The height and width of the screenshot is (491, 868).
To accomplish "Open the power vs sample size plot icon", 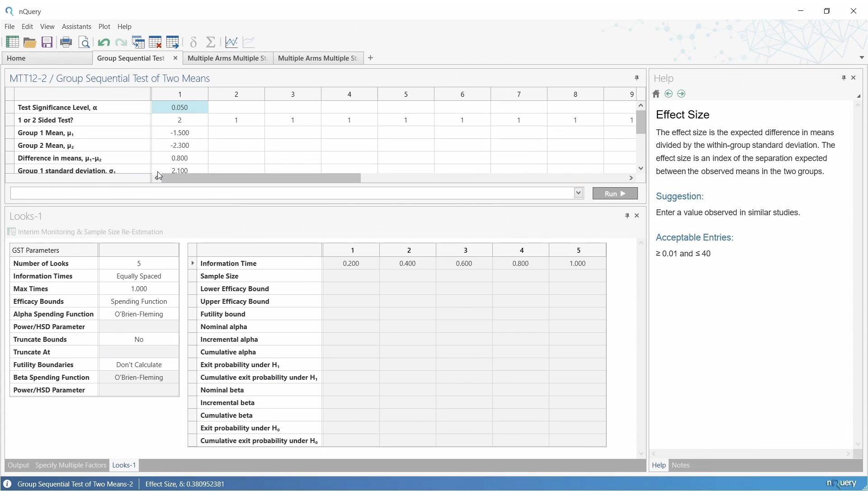I will 231,42.
